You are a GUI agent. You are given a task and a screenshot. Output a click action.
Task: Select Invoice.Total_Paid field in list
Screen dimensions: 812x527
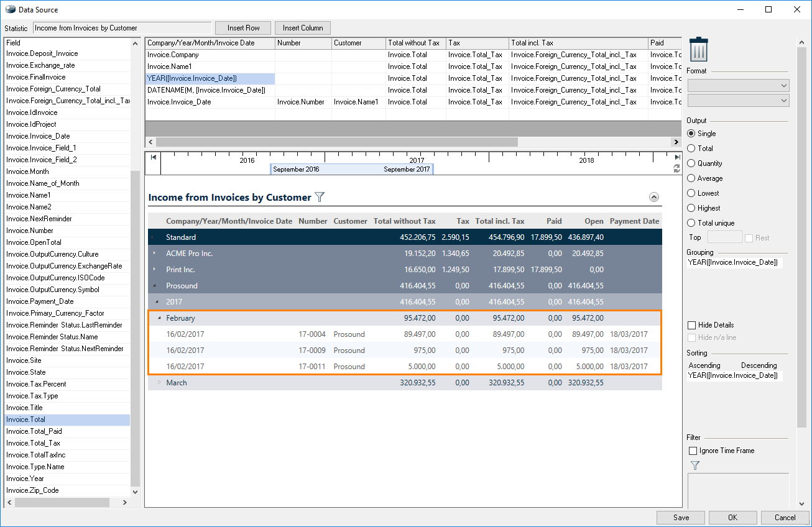pyautogui.click(x=34, y=431)
